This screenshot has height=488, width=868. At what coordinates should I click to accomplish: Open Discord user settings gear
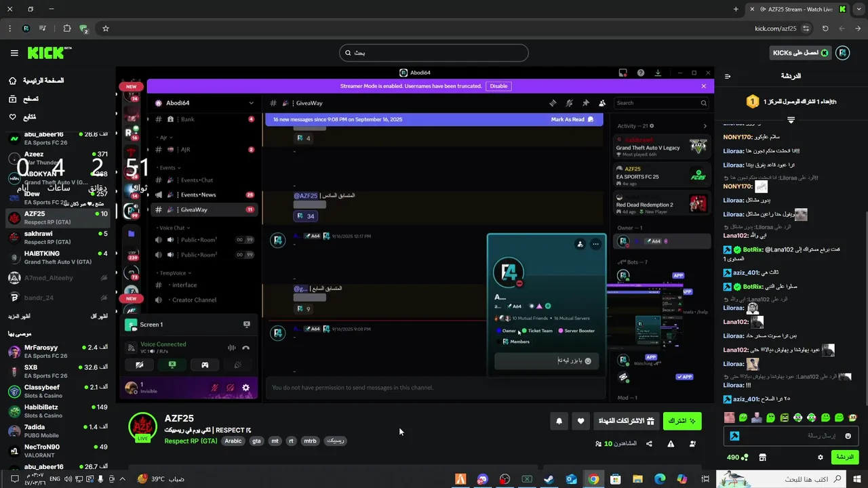click(x=245, y=388)
